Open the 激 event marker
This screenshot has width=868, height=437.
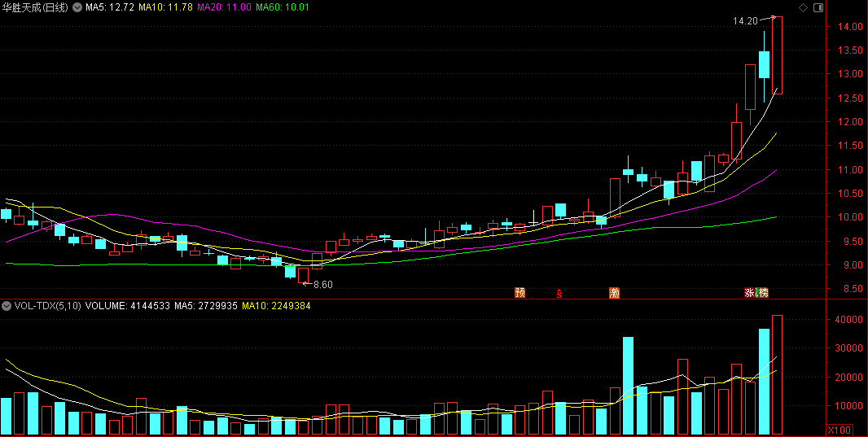614,293
